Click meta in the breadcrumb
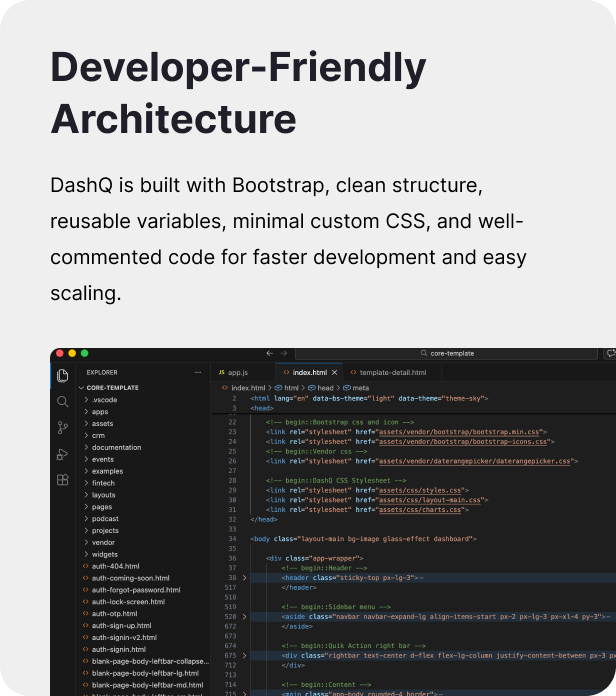 pyautogui.click(x=360, y=388)
